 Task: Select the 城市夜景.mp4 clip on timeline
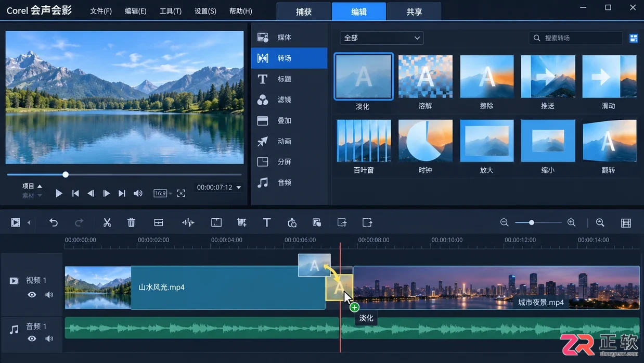496,287
